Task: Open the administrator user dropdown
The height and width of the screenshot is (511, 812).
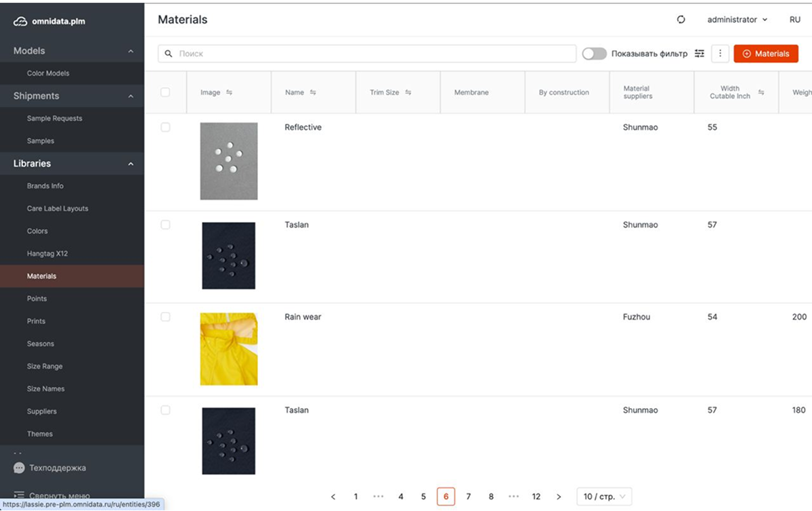Action: pyautogui.click(x=737, y=20)
